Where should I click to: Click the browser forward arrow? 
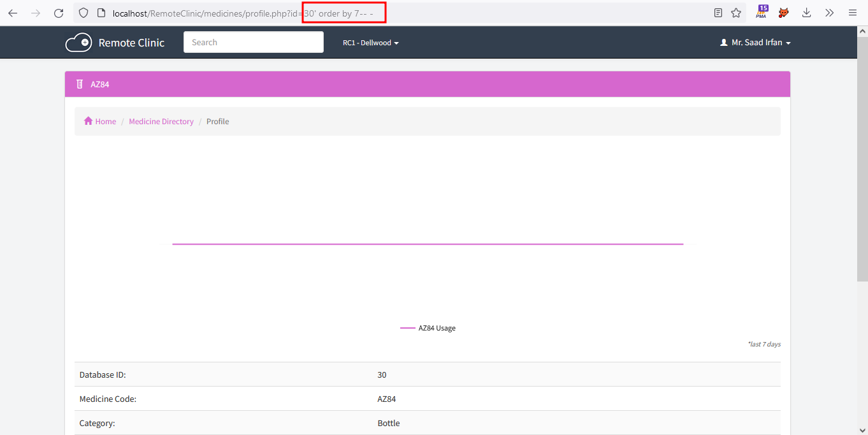pyautogui.click(x=36, y=13)
